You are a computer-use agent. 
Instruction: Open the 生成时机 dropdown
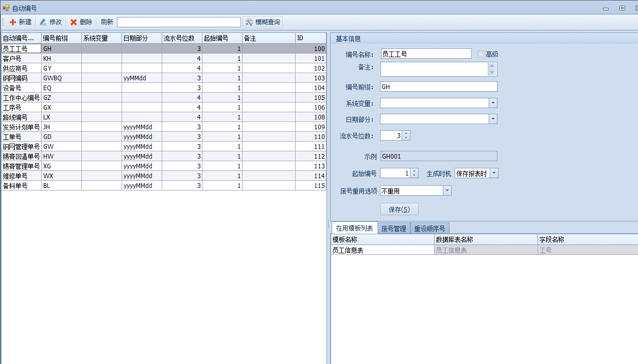click(494, 173)
